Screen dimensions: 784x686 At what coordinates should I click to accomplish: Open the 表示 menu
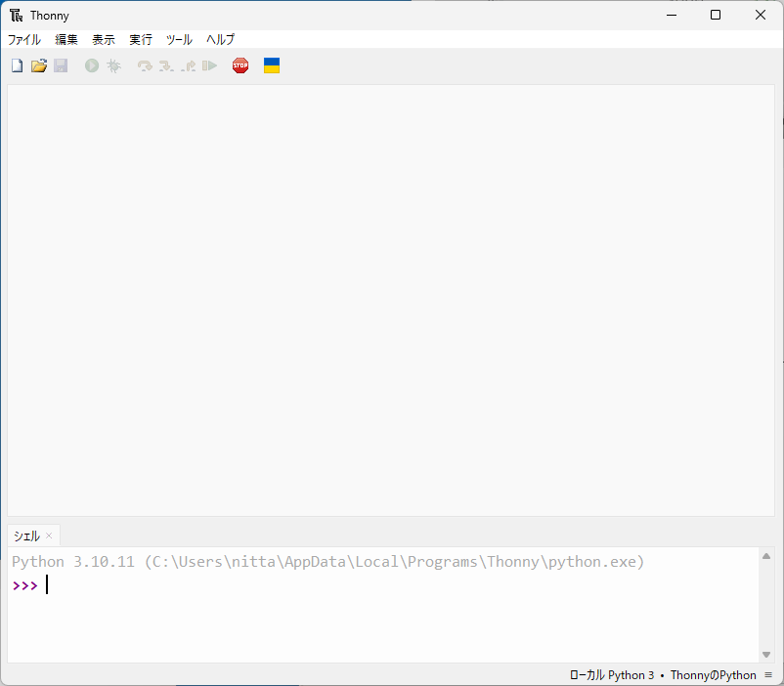click(104, 40)
